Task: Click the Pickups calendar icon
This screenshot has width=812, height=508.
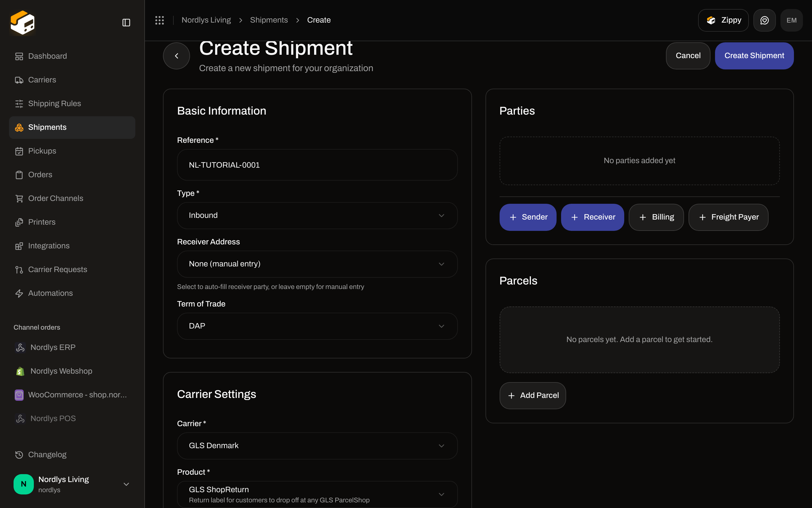Action: 19,151
